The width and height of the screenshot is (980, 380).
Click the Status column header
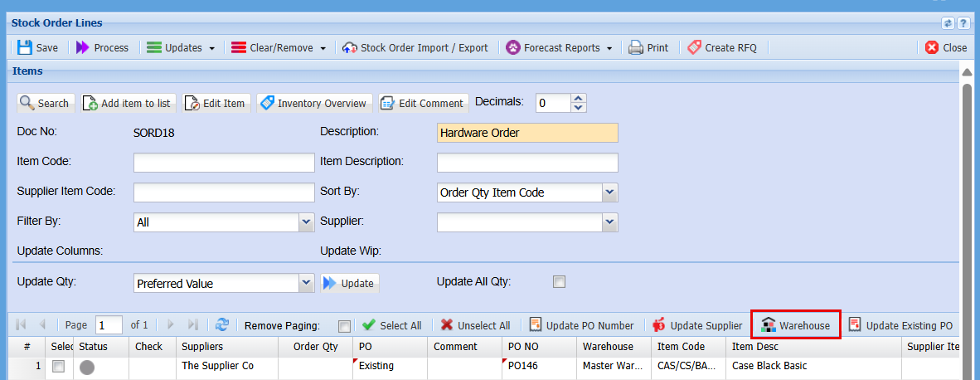pyautogui.click(x=101, y=346)
